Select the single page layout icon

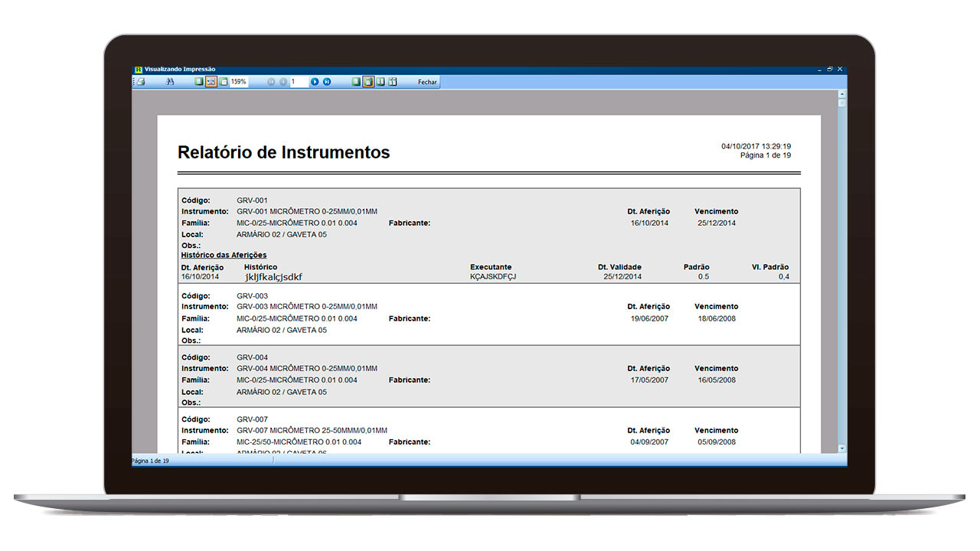pos(356,82)
